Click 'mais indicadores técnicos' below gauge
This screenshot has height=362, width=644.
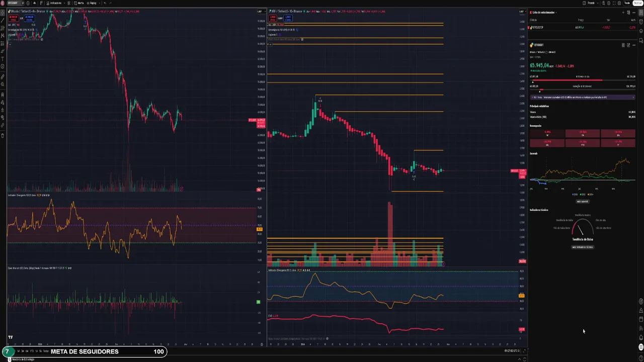pos(583,247)
